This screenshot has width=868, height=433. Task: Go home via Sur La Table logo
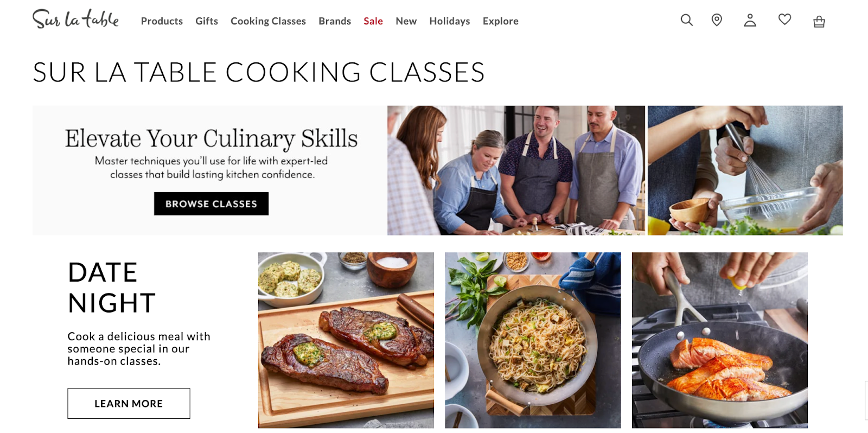coord(75,19)
